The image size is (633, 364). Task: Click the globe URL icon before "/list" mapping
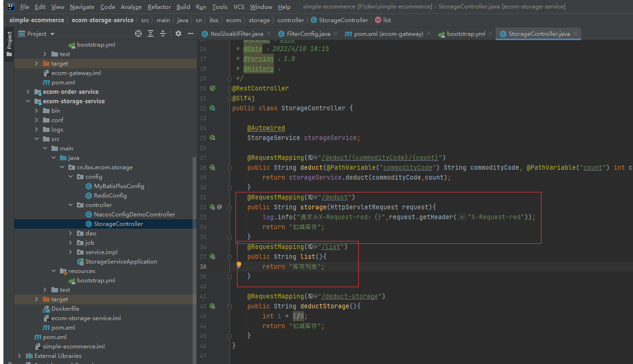coord(312,247)
